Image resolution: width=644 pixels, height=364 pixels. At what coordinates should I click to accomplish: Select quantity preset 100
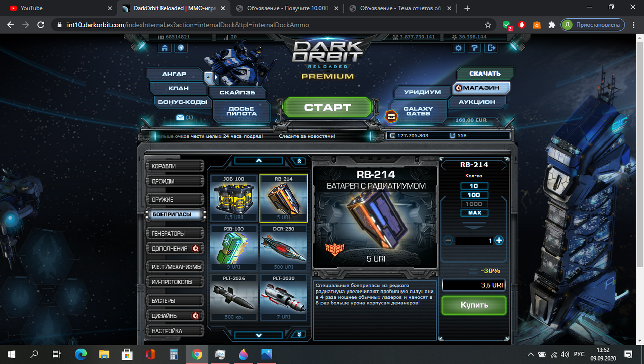tap(474, 195)
